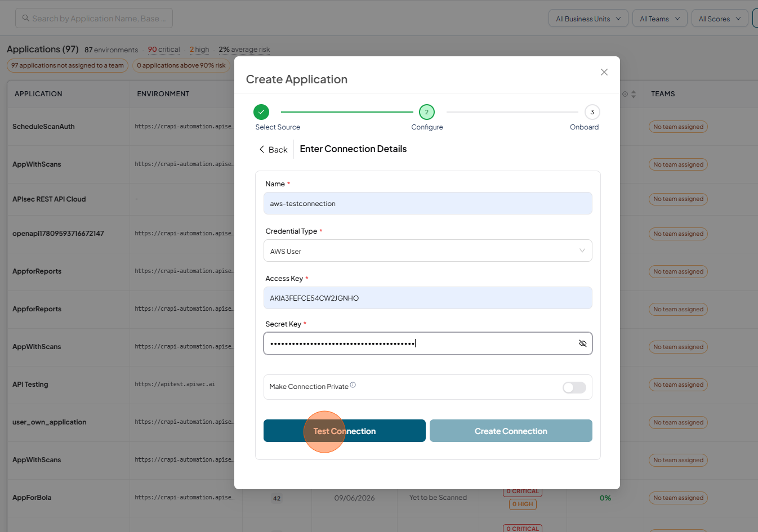This screenshot has width=758, height=532.
Task: Click the Onboard step 3 circle
Action: coord(592,112)
